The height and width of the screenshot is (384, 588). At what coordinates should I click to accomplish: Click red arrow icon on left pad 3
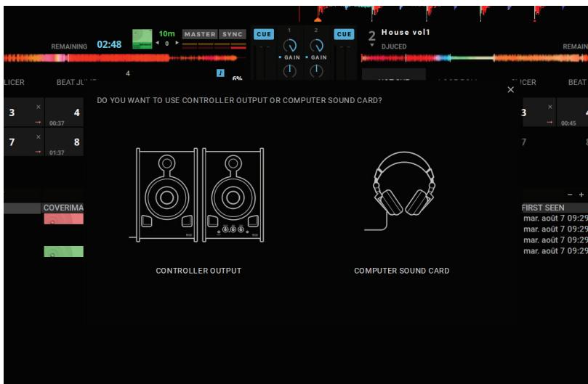pos(38,122)
